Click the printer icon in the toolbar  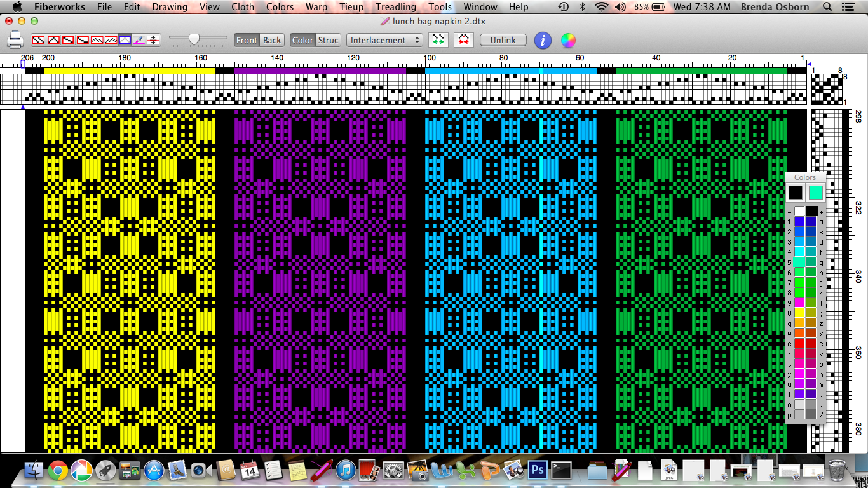click(x=15, y=41)
